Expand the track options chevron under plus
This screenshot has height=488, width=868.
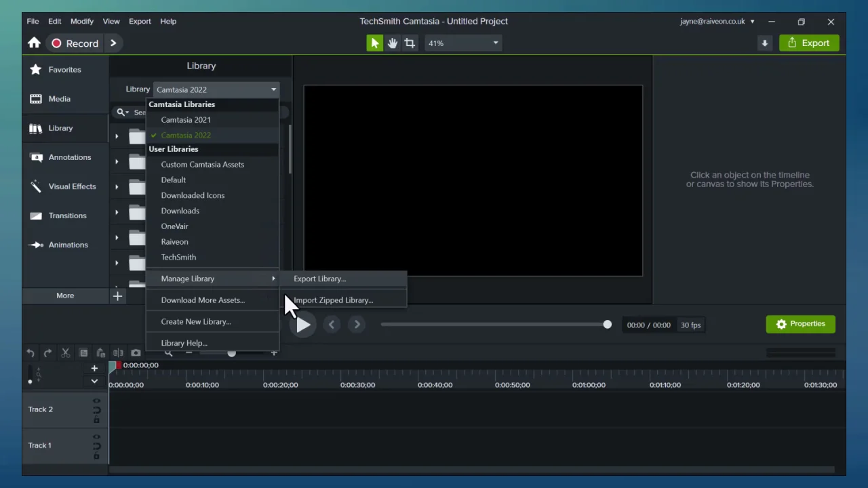[x=94, y=381]
